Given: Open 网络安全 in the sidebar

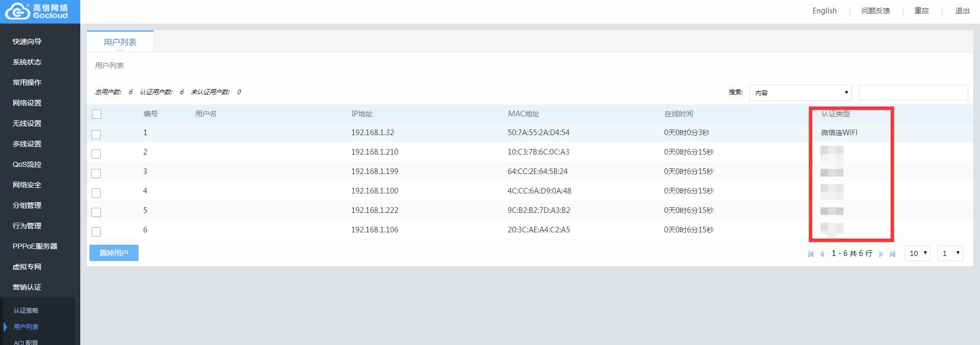Looking at the screenshot, I should (x=27, y=185).
